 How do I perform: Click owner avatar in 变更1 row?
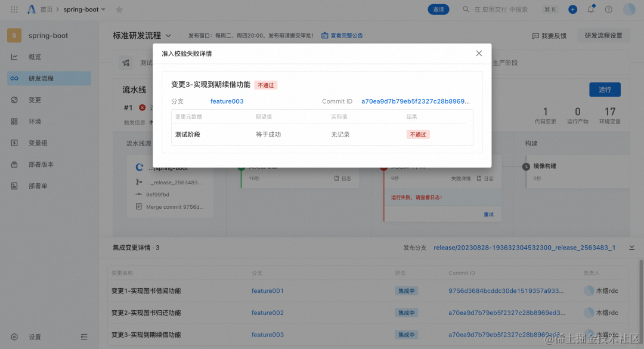pos(589,291)
